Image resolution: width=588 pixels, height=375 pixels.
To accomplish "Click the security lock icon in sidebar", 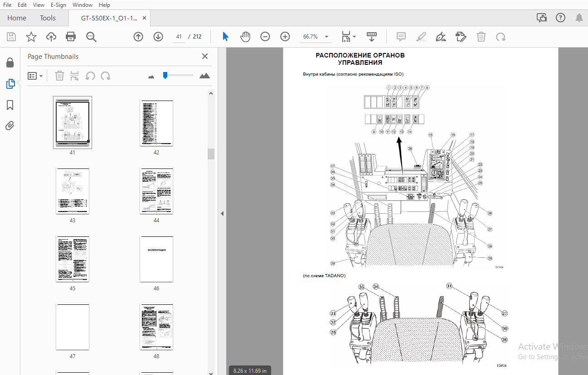I will coord(10,62).
